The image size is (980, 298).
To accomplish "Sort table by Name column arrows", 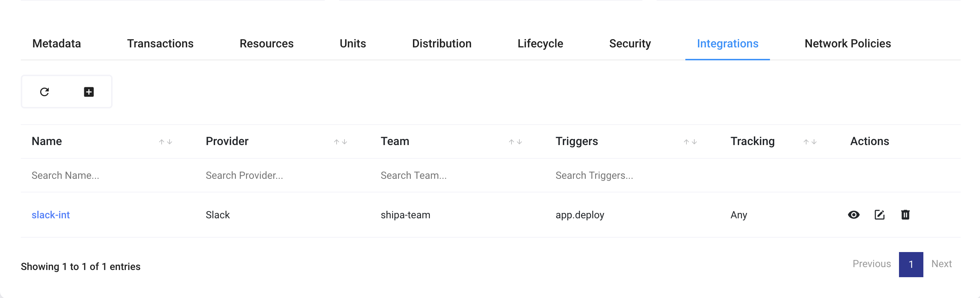I will pos(166,142).
